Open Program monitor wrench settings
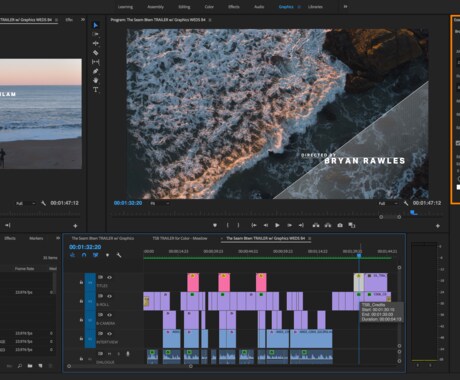This screenshot has width=460, height=380. (406, 203)
